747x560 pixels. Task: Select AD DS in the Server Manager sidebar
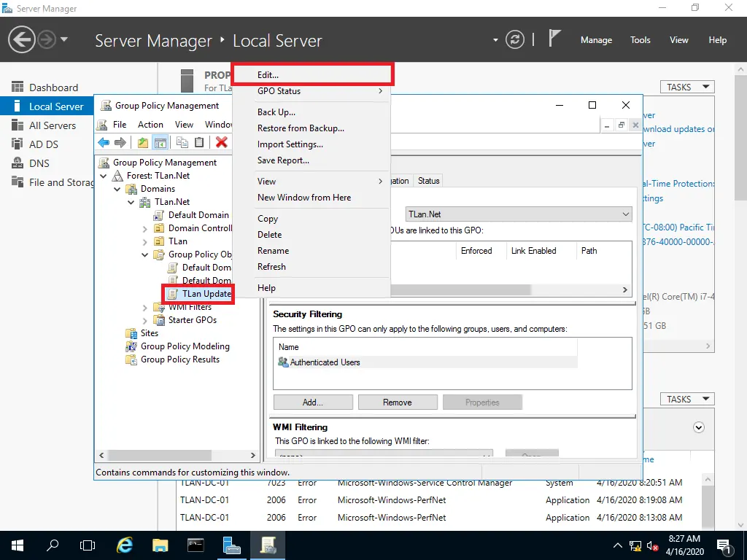(x=44, y=144)
